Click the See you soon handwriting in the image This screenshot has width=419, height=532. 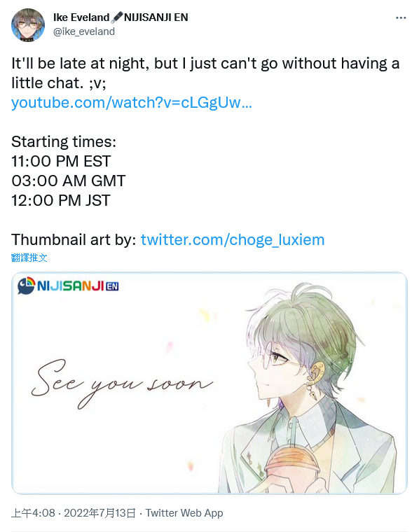coord(121,384)
